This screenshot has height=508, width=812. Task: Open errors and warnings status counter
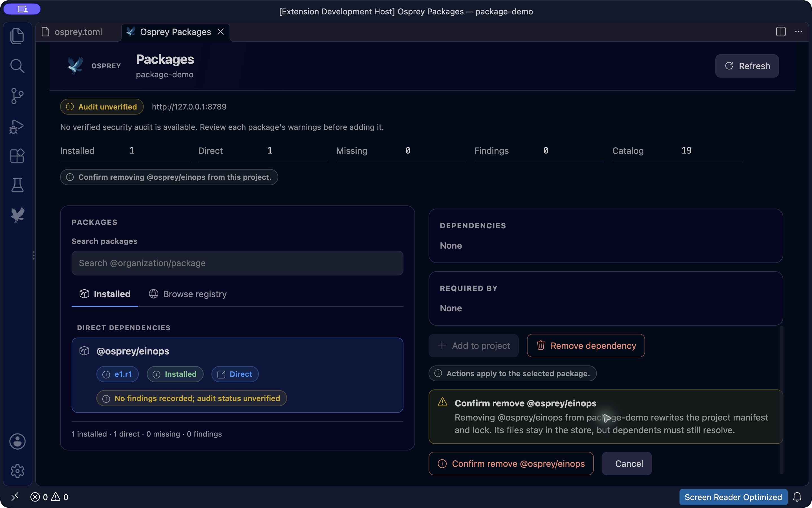[49, 497]
